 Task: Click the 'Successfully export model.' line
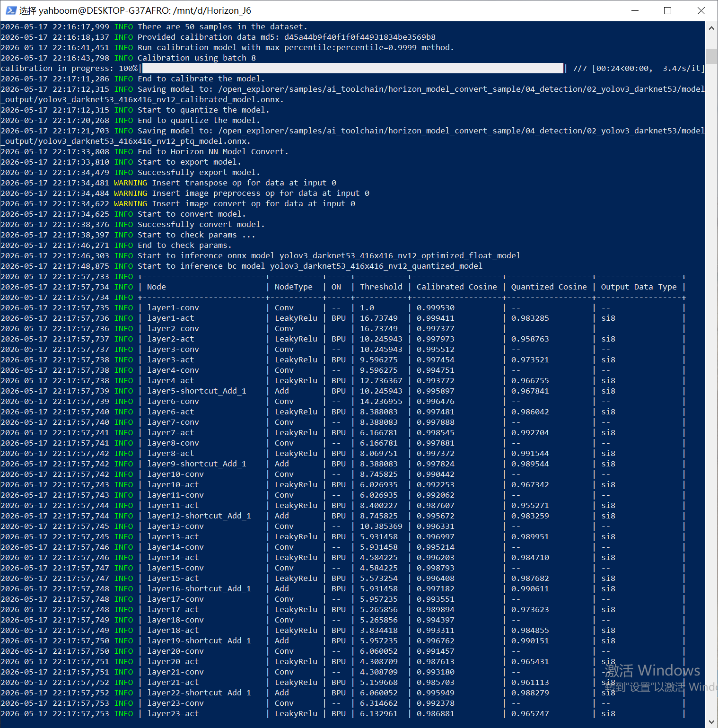click(131, 172)
